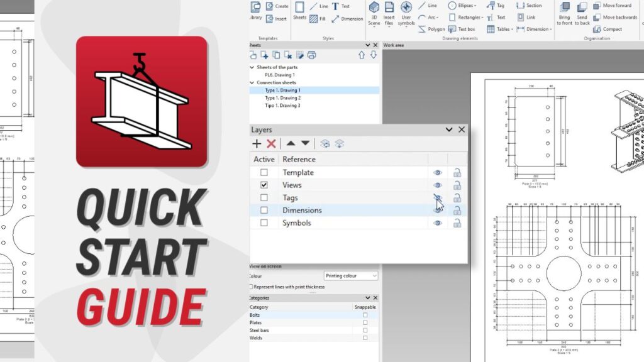Toggle visibility of the Views layer
This screenshot has width=644, height=362.
[x=438, y=185]
